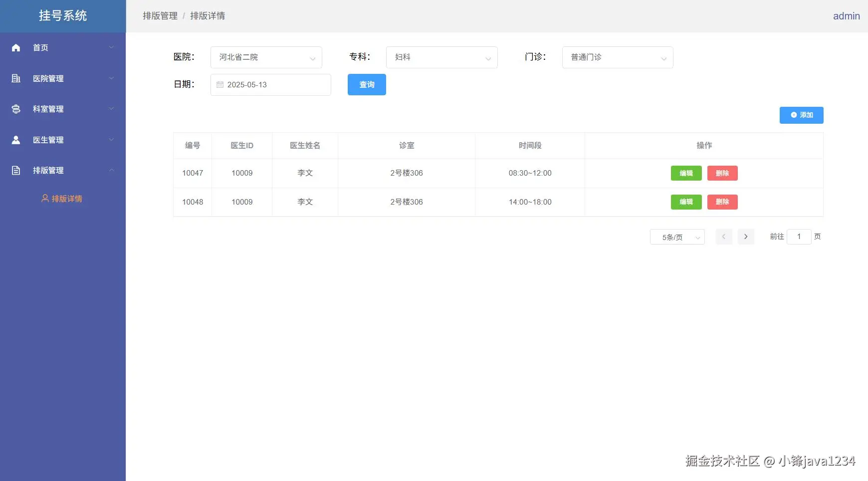
Task: Open the 医生管理 menu
Action: (63, 140)
